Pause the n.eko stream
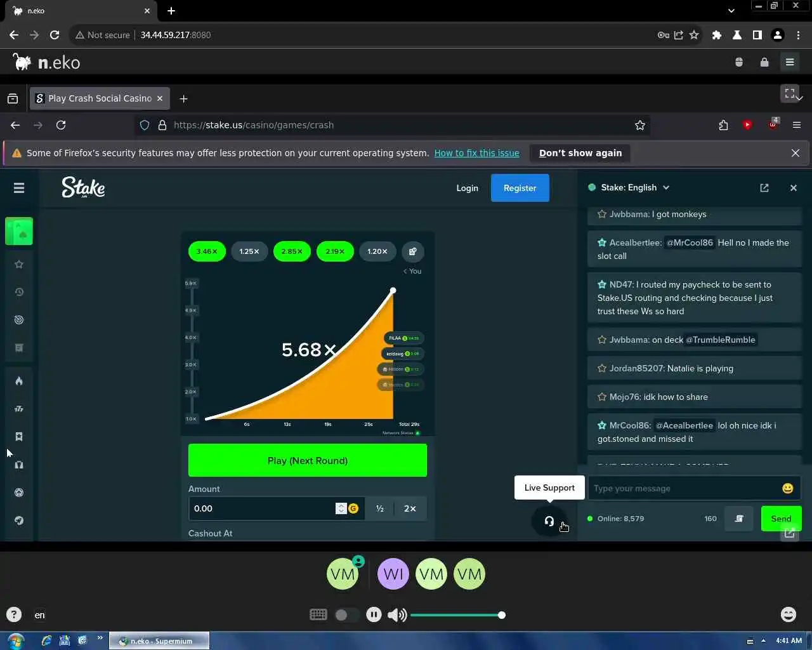 (x=374, y=614)
